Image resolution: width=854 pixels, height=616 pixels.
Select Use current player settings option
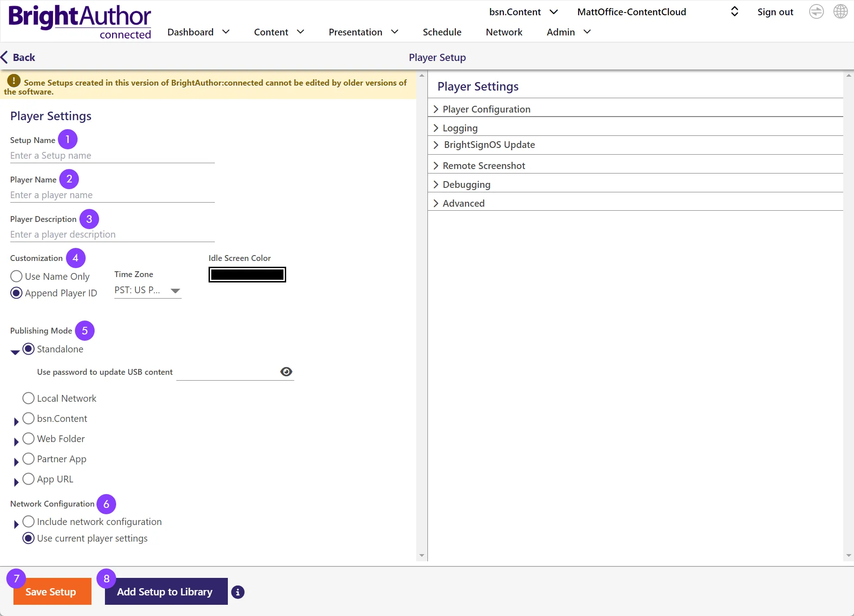coord(28,538)
